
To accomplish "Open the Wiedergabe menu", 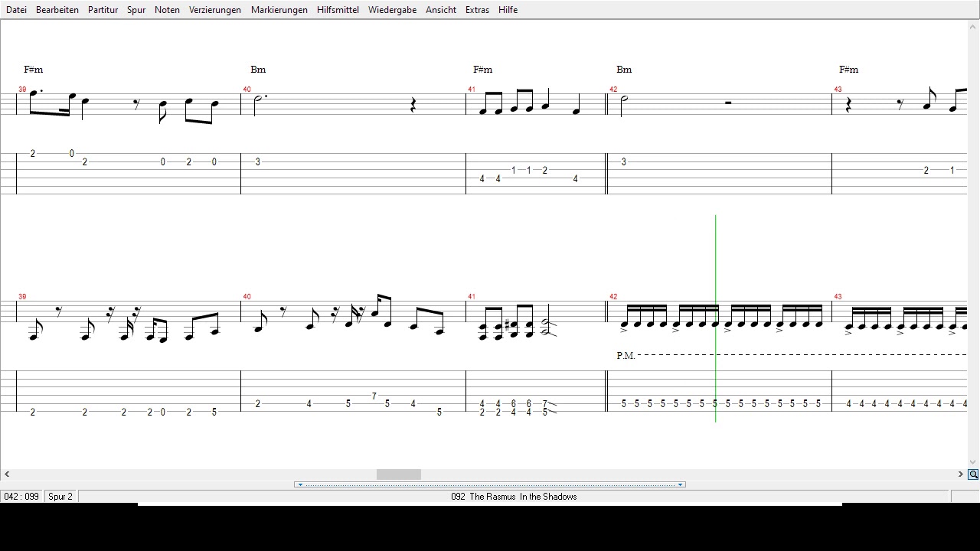I will 392,10.
